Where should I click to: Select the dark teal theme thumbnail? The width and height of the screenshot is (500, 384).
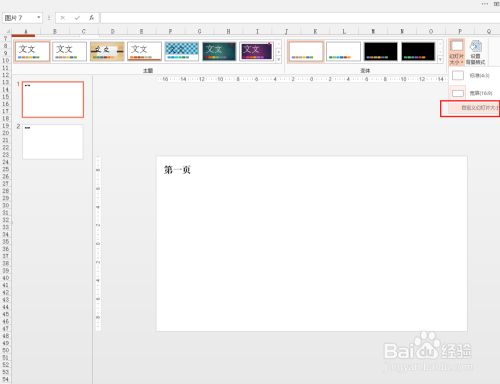(x=219, y=51)
